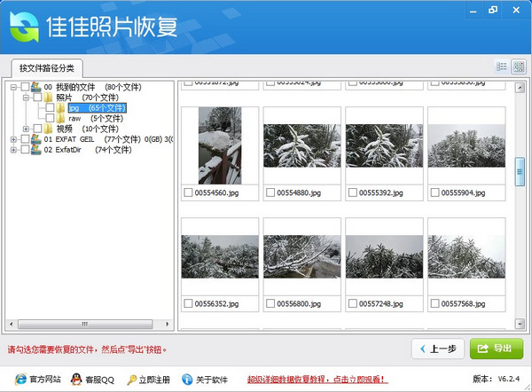Select raw (5个文件) tree item
The width and height of the screenshot is (532, 392).
pyautogui.click(x=96, y=119)
